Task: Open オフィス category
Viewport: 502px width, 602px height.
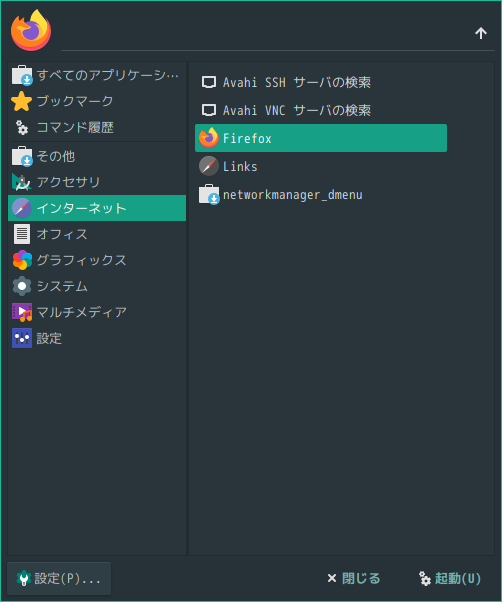Action: click(x=97, y=234)
